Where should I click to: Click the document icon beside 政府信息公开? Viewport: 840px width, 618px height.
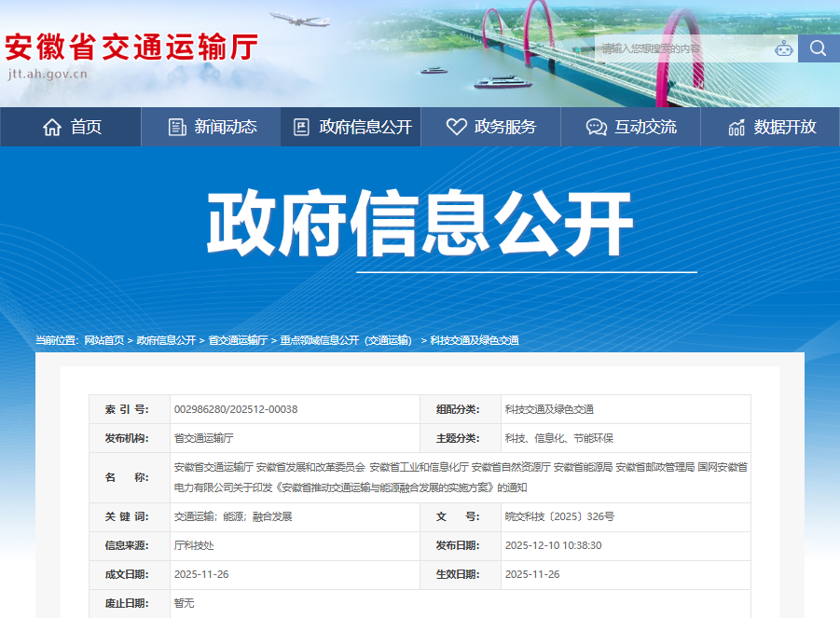click(x=301, y=127)
